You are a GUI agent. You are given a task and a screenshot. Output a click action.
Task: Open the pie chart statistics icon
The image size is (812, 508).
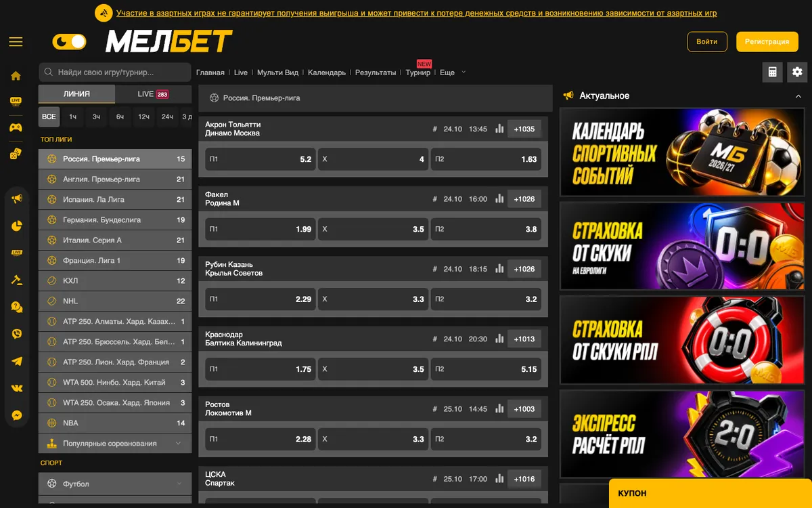pyautogui.click(x=17, y=226)
